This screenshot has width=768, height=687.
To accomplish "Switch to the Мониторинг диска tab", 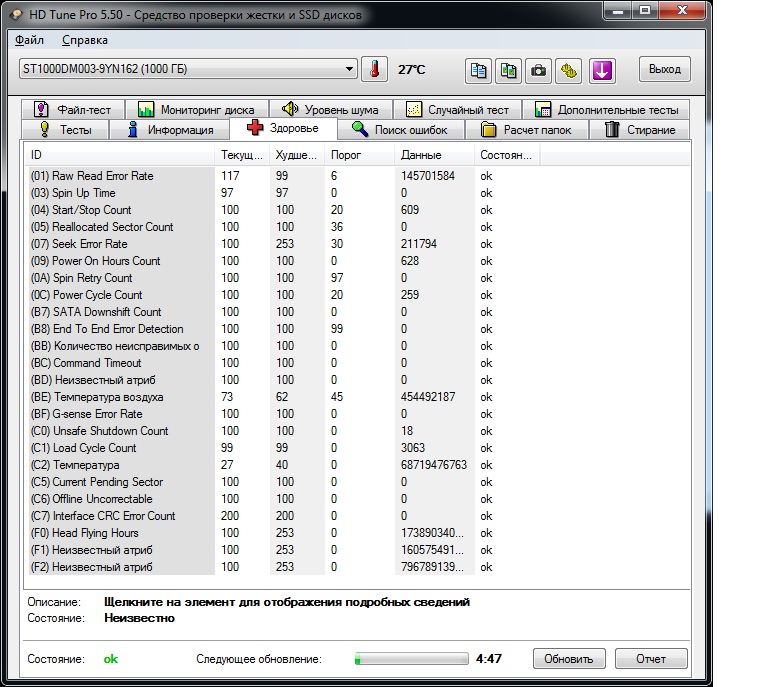I will point(196,109).
